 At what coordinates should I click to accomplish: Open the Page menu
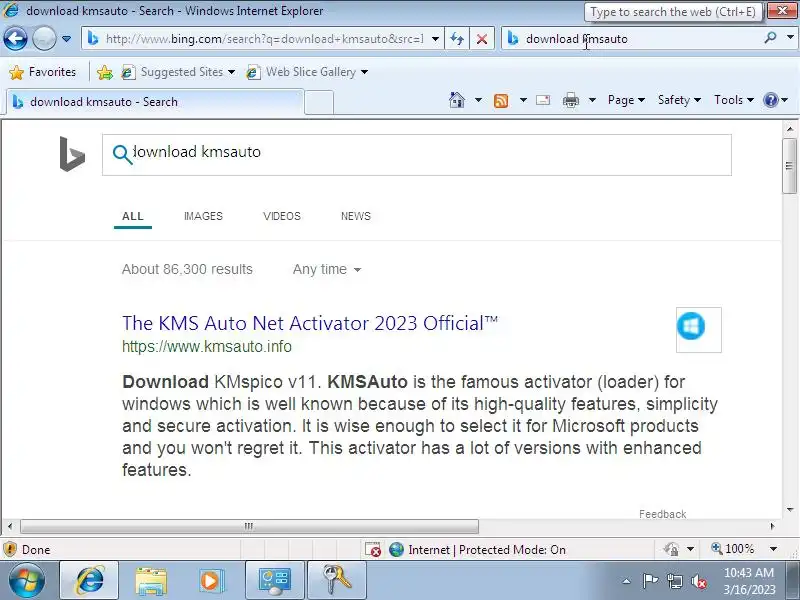tap(626, 100)
